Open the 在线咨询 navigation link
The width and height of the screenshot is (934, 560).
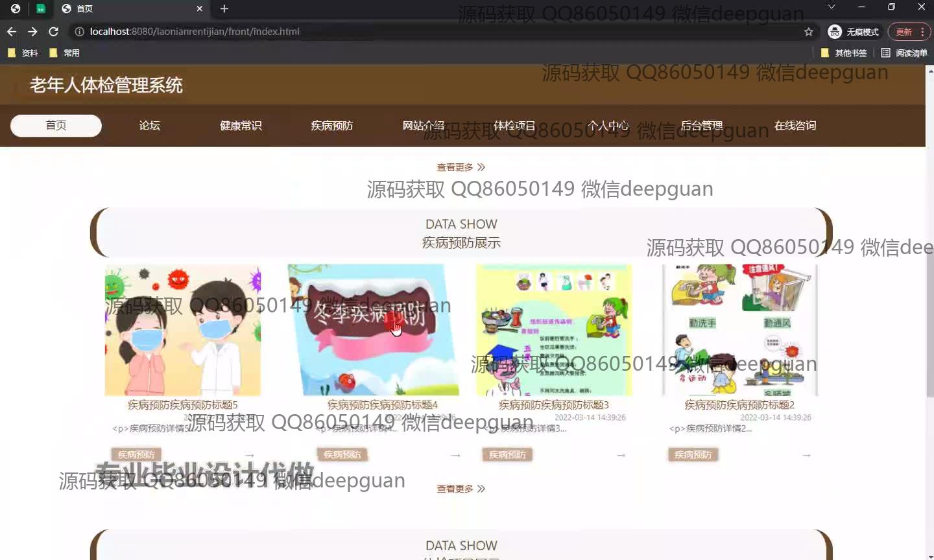(x=795, y=126)
